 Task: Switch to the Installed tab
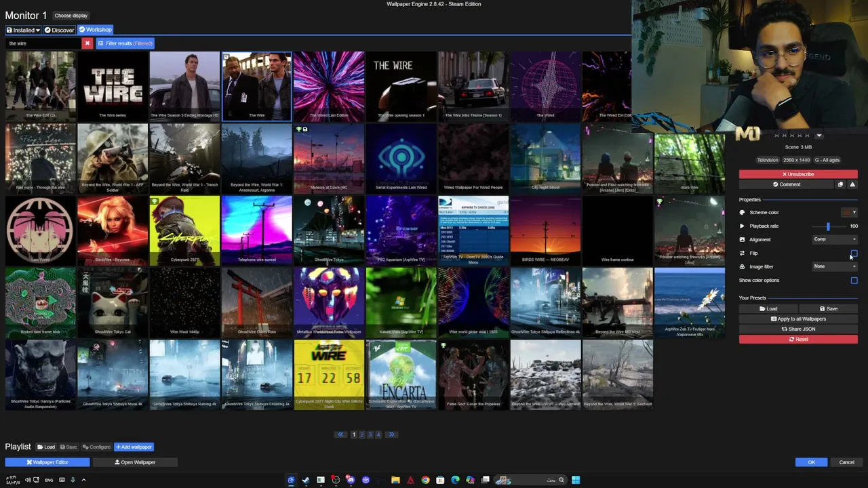pyautogui.click(x=23, y=30)
